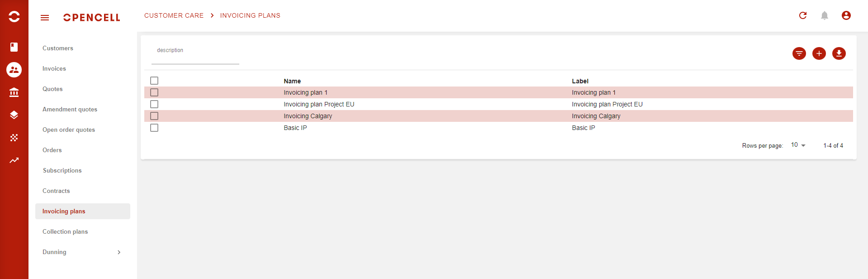
Task: Expand the Dunning submenu chevron
Action: pyautogui.click(x=119, y=252)
